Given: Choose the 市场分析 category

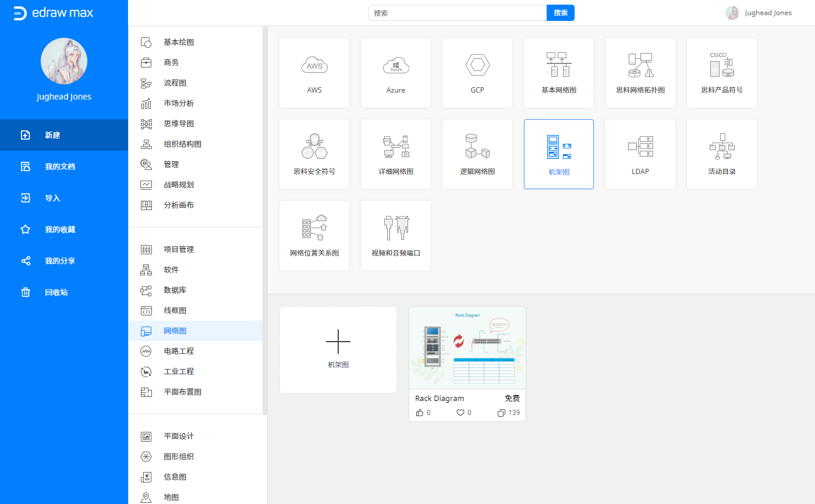Looking at the screenshot, I should point(196,103).
